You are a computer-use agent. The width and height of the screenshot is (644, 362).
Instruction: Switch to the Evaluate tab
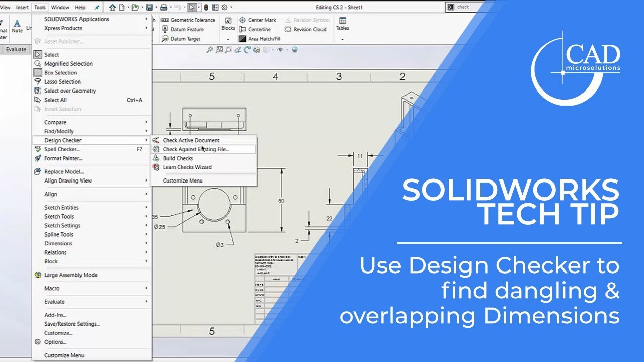[x=16, y=49]
